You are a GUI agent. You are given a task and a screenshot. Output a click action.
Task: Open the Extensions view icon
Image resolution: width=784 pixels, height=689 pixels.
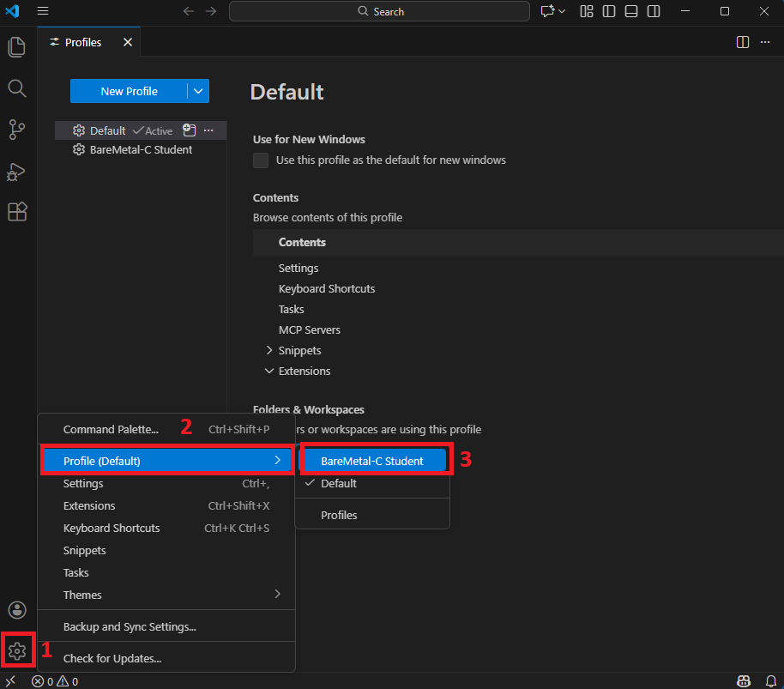click(17, 212)
